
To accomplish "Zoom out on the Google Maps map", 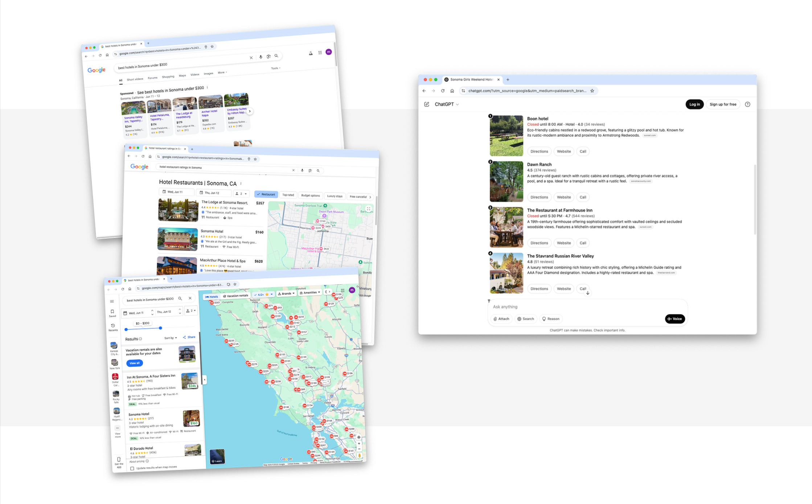I will pyautogui.click(x=359, y=449).
